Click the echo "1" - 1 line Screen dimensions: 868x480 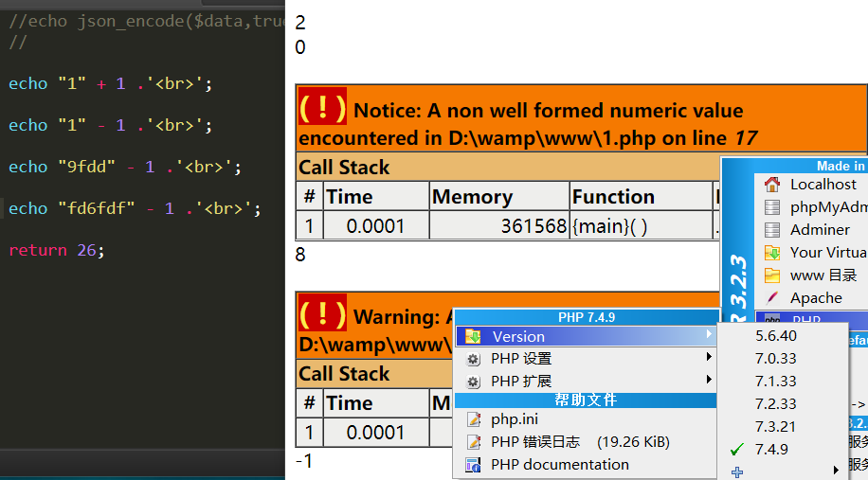click(110, 125)
